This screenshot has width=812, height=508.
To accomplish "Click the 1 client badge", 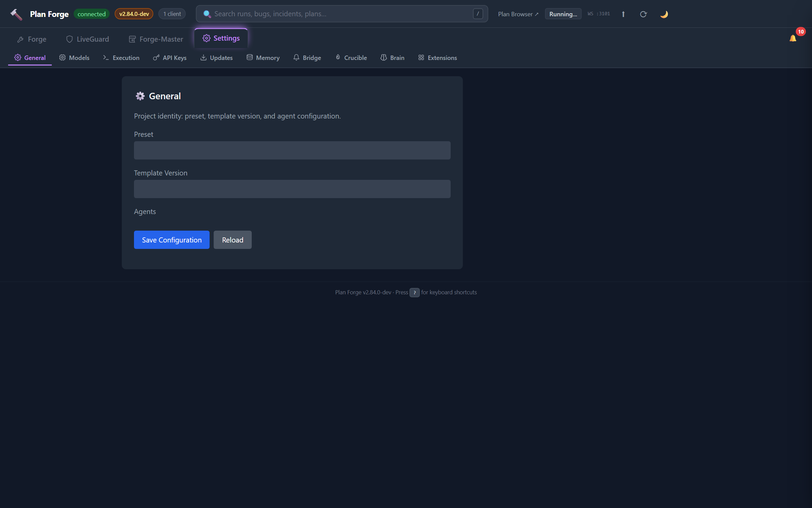I will (172, 14).
